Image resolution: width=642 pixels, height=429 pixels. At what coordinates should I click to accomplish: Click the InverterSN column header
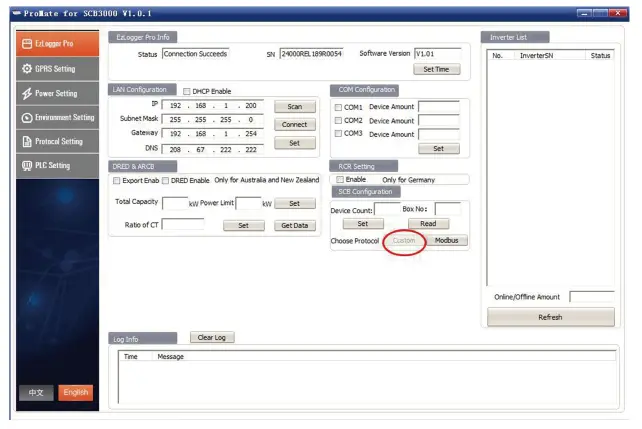(x=549, y=55)
